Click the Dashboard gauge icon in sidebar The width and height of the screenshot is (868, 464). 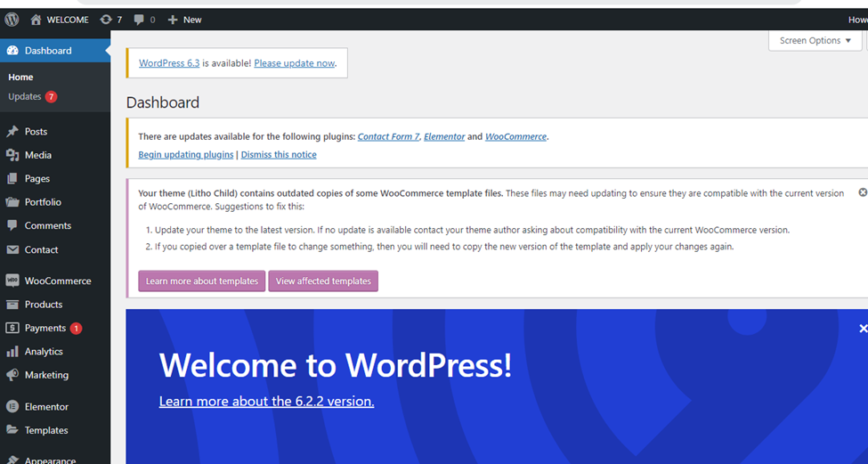[12, 51]
